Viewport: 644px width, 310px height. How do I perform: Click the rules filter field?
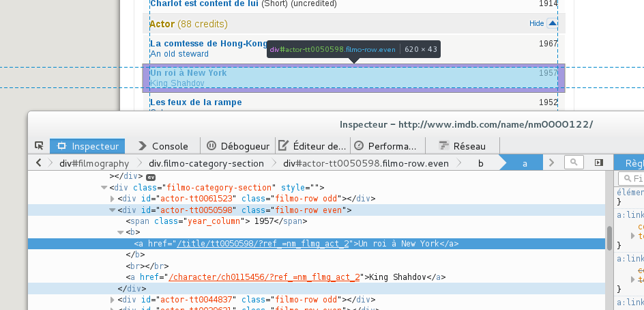click(631, 178)
